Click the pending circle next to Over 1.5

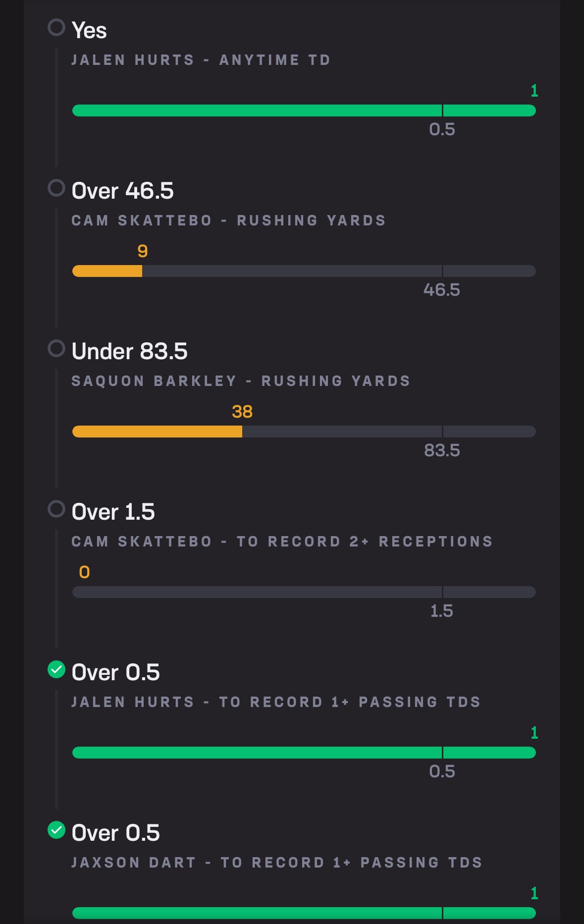pyautogui.click(x=56, y=509)
